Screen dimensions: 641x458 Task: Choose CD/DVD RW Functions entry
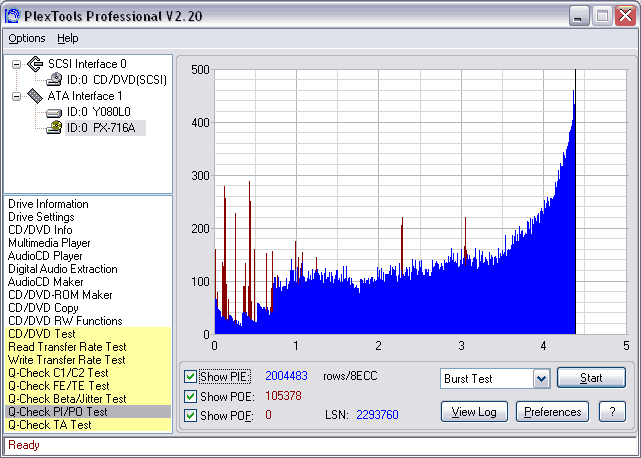click(65, 321)
